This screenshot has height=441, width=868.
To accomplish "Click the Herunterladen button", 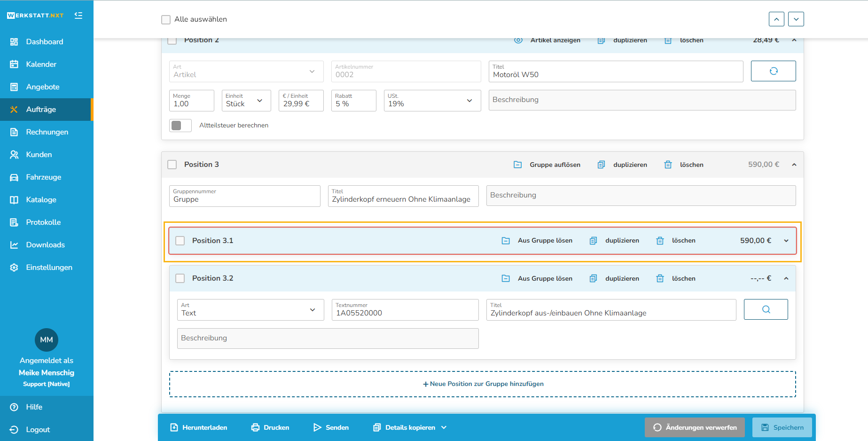I will coord(198,428).
